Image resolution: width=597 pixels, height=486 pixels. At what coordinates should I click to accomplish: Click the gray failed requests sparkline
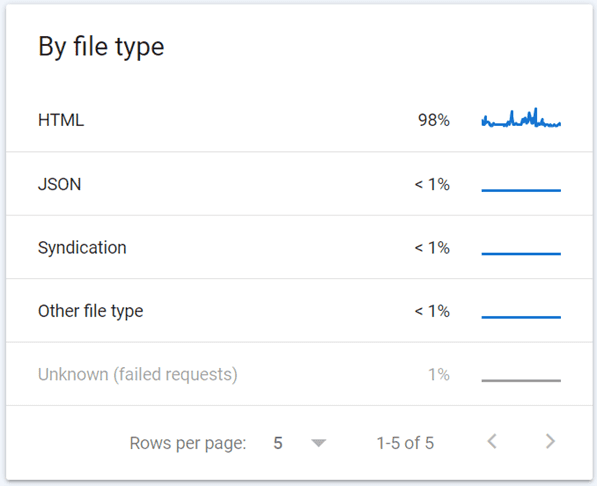click(x=521, y=380)
